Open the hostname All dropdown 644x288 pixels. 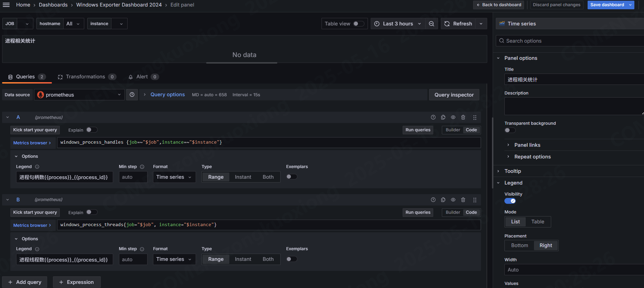(74, 24)
